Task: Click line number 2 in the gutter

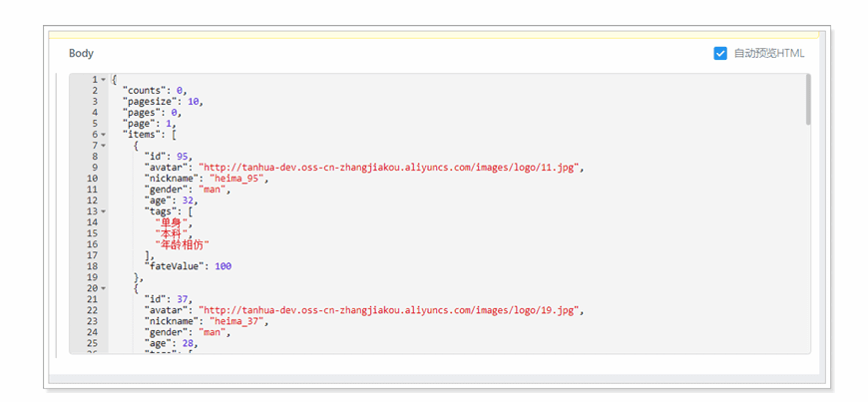Action: tap(94, 90)
